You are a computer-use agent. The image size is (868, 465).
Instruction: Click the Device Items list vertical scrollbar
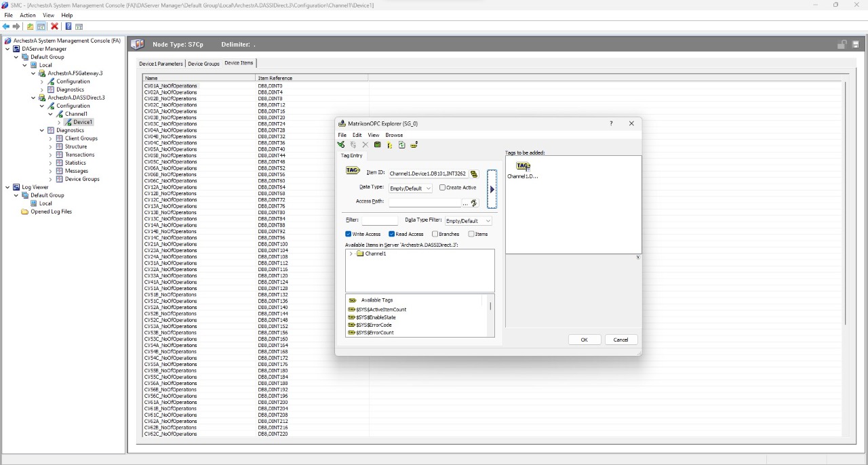pos(845,203)
